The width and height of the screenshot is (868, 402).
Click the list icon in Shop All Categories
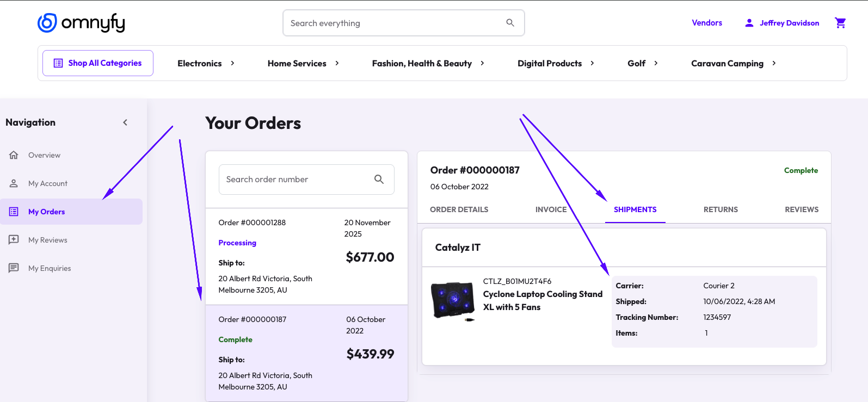click(58, 63)
